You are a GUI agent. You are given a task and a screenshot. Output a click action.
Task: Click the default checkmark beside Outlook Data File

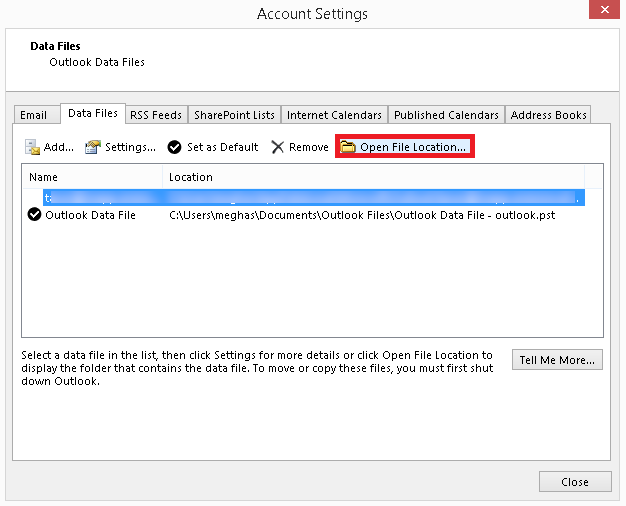click(34, 214)
